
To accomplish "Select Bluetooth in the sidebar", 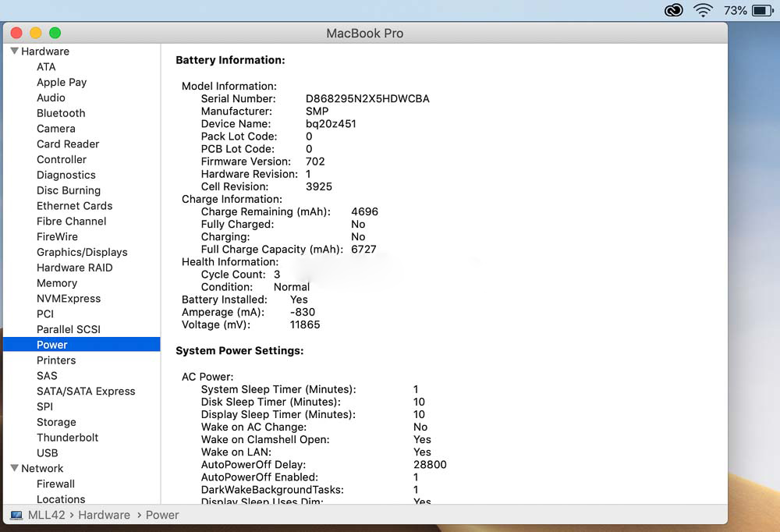I will coord(61,113).
